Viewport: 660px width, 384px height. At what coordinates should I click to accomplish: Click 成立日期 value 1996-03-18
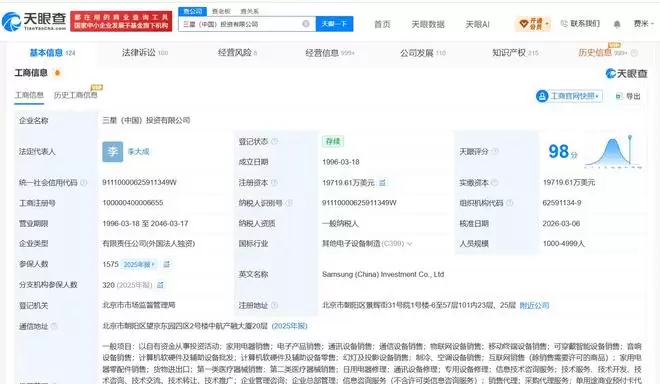tap(341, 162)
